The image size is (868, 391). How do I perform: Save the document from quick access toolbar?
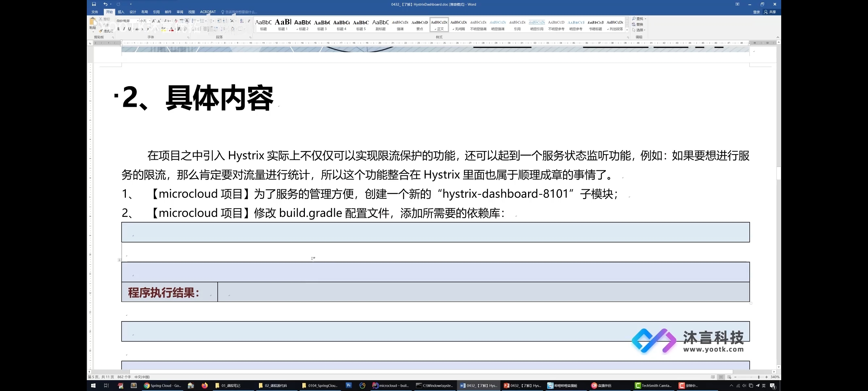click(x=94, y=4)
